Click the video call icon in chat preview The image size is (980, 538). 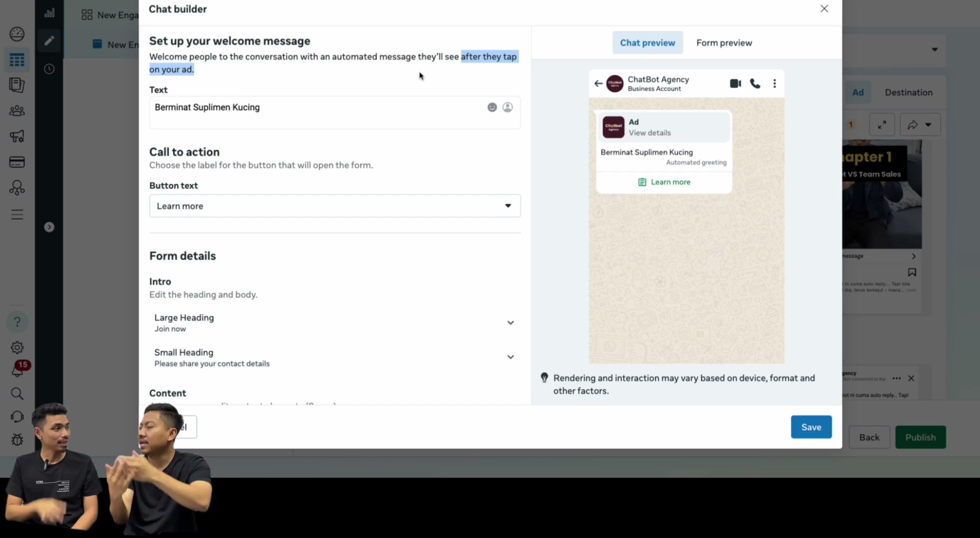pos(735,84)
